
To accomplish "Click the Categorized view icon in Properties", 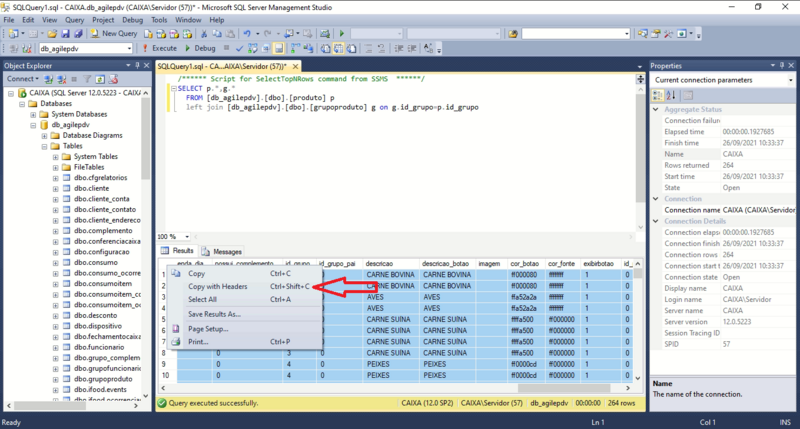I will pyautogui.click(x=658, y=95).
